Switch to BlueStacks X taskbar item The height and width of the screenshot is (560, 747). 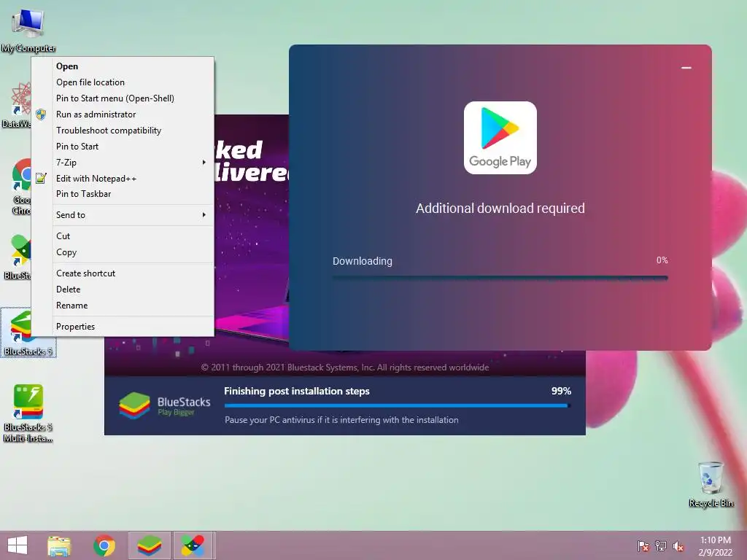(x=193, y=545)
